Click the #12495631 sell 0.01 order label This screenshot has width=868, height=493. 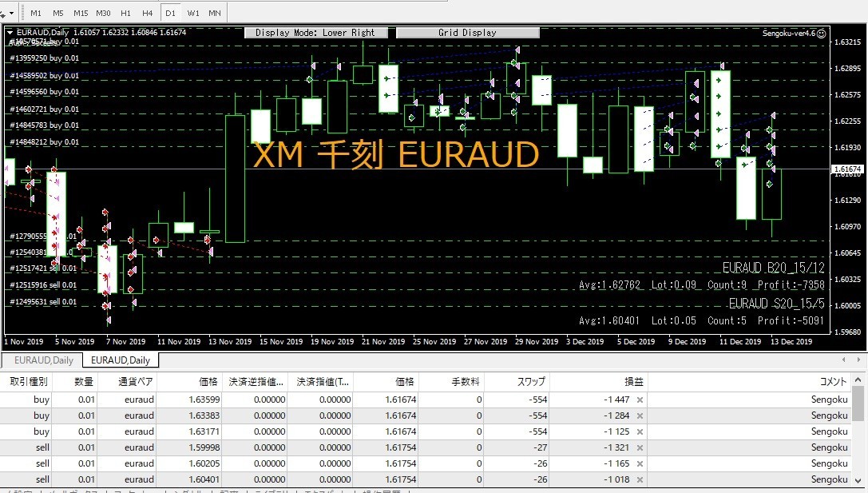click(x=43, y=302)
